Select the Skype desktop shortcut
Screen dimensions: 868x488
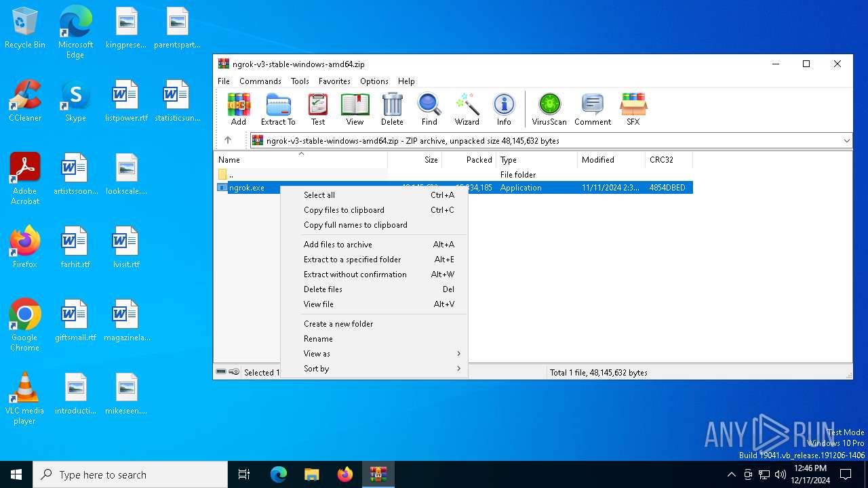click(75, 102)
